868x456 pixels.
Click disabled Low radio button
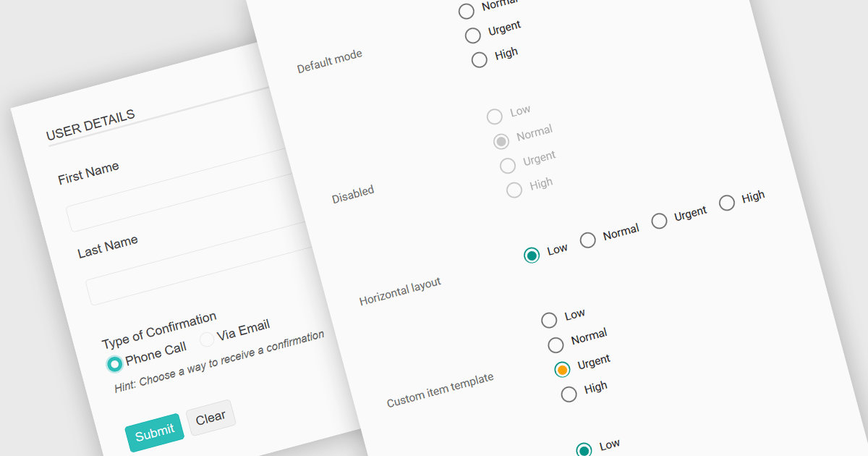tap(494, 117)
